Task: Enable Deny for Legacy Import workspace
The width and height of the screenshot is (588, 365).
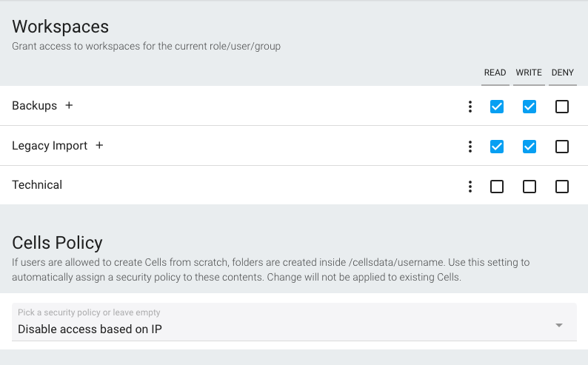Action: coord(562,147)
